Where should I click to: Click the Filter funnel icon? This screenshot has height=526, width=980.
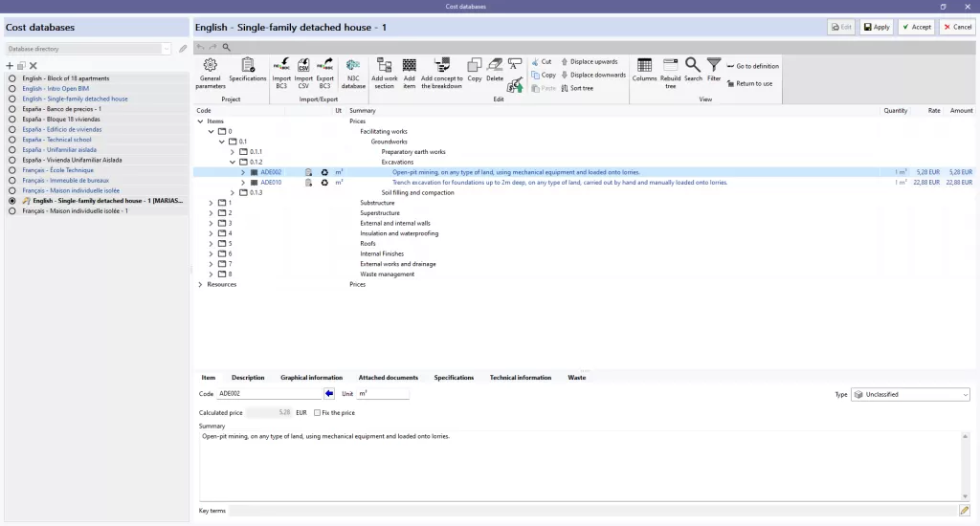714,70
